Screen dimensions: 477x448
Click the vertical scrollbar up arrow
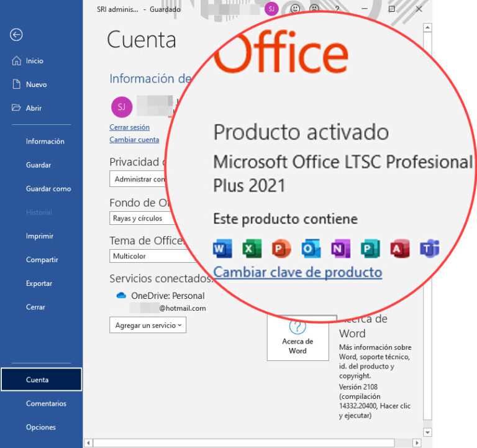tap(427, 28)
